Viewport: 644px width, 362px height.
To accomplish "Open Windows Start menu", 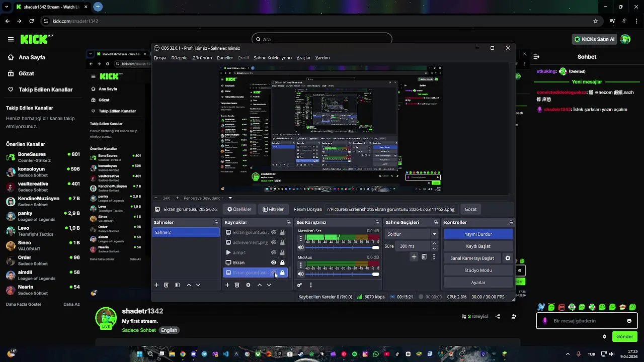I will [x=140, y=354].
